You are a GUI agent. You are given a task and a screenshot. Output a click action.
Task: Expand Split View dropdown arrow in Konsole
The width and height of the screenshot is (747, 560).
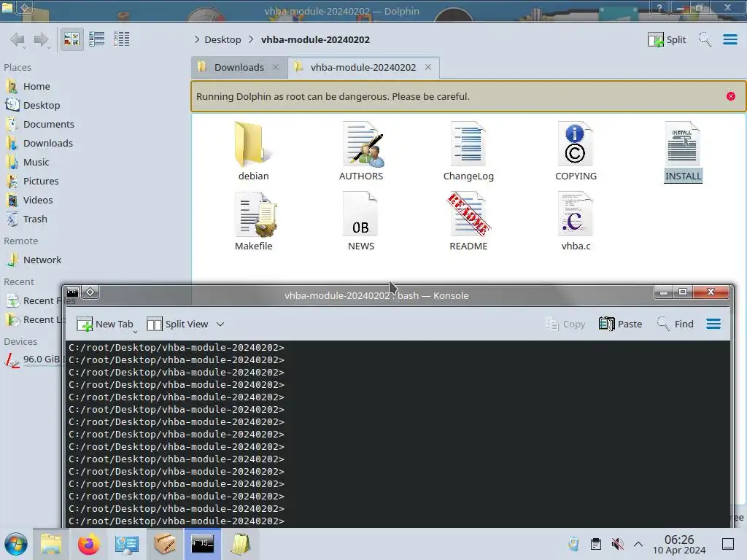(220, 324)
